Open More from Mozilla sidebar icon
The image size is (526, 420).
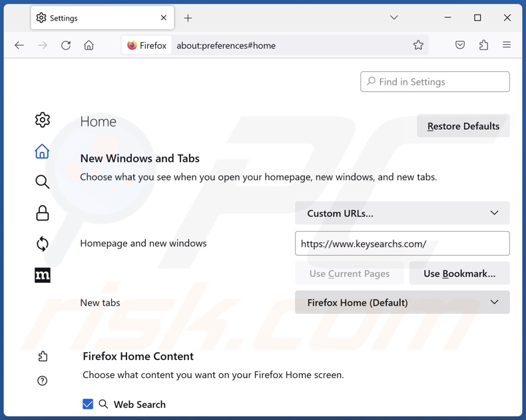click(x=42, y=275)
